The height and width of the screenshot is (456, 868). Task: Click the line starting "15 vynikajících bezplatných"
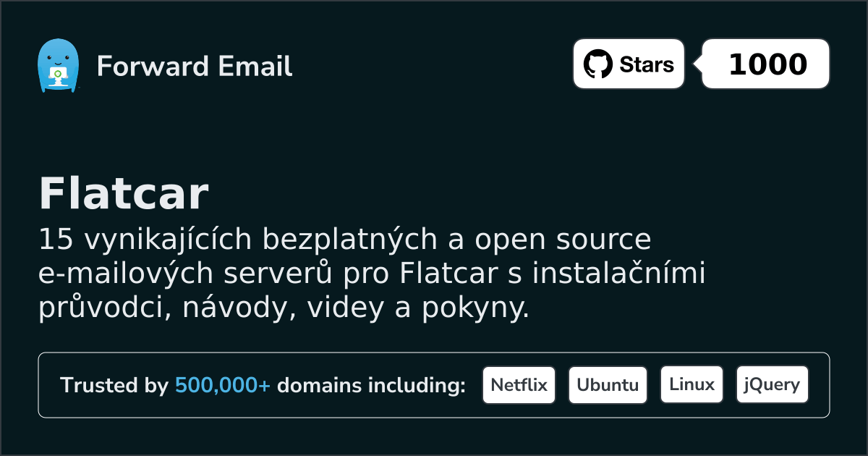tap(345, 239)
